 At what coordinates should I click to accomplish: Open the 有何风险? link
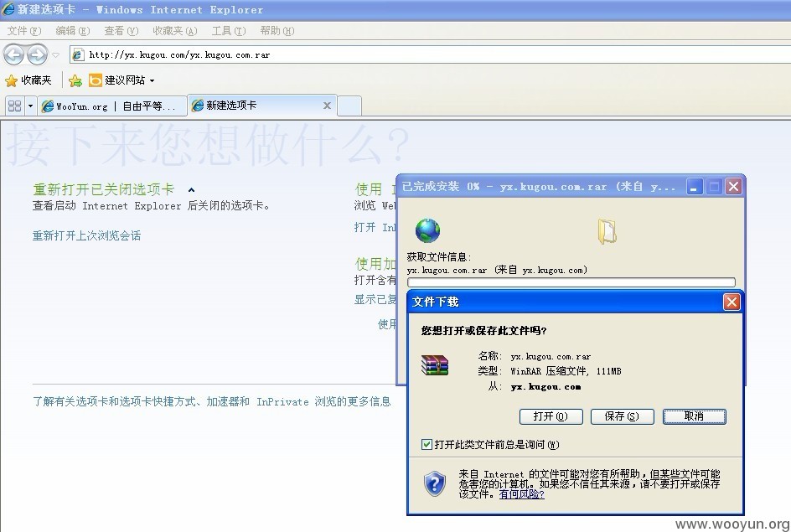522,494
